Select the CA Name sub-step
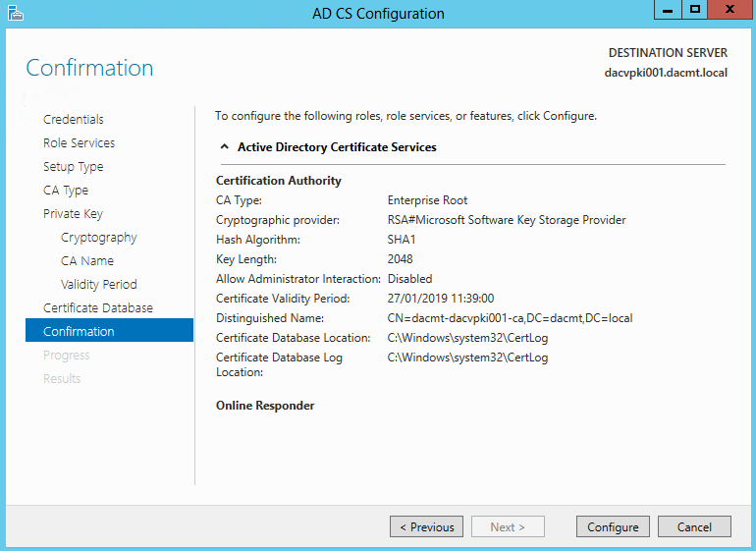 coord(87,261)
